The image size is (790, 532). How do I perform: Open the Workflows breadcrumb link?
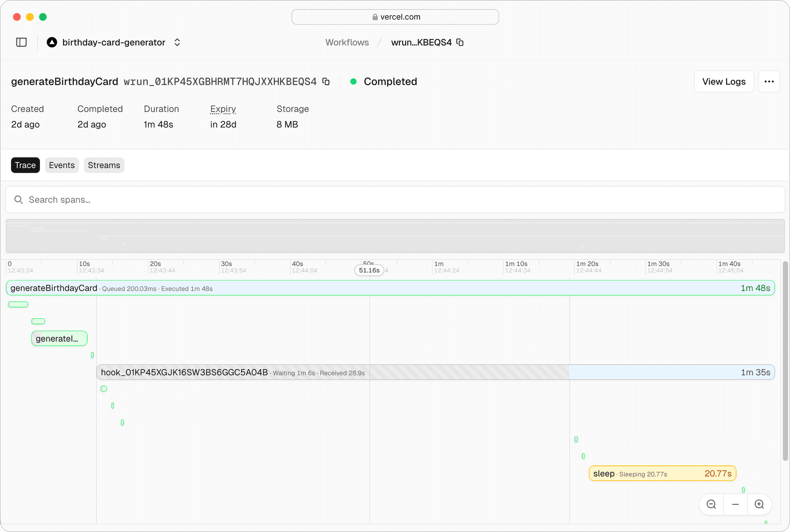[346, 42]
